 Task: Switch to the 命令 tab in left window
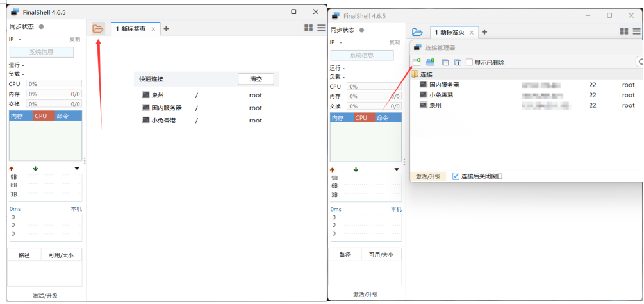(62, 116)
